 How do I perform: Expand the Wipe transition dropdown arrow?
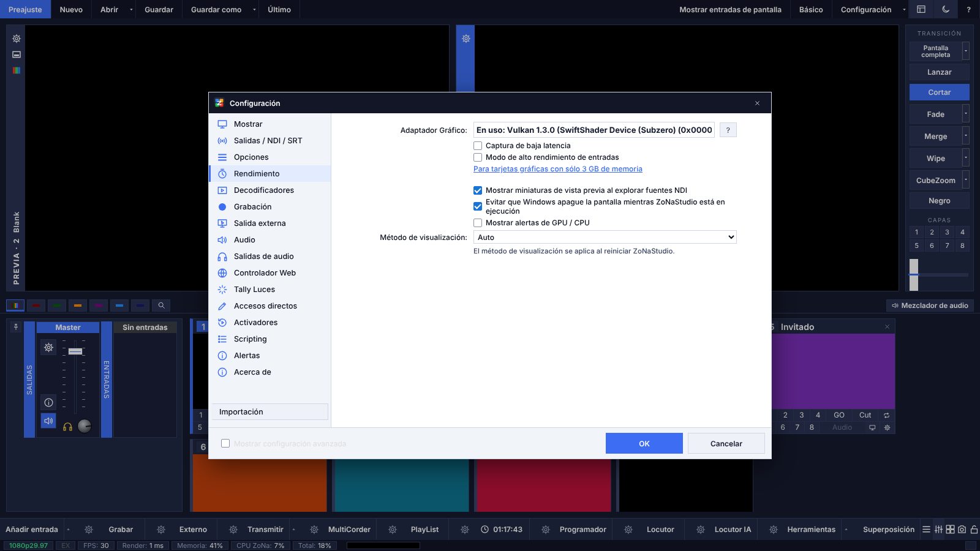coord(966,158)
